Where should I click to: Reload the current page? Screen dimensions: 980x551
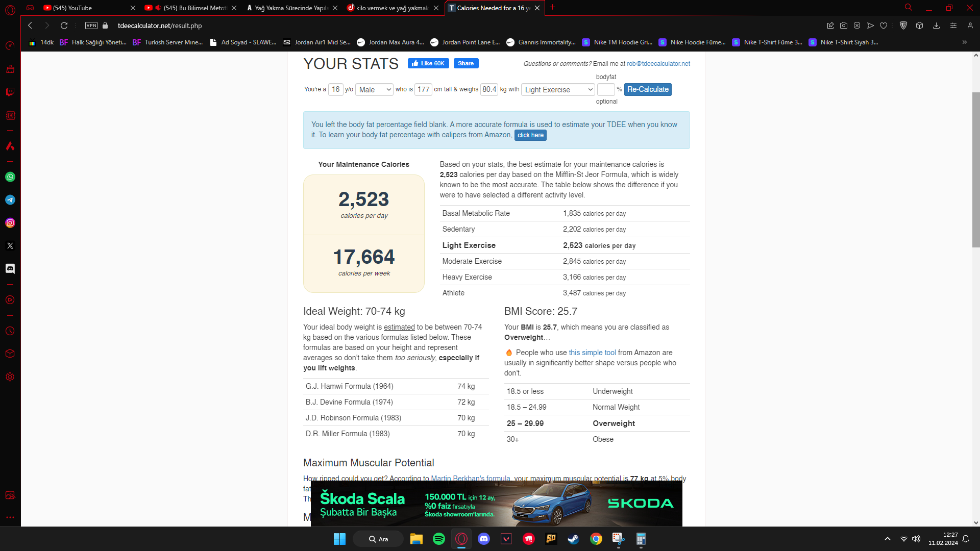64,26
